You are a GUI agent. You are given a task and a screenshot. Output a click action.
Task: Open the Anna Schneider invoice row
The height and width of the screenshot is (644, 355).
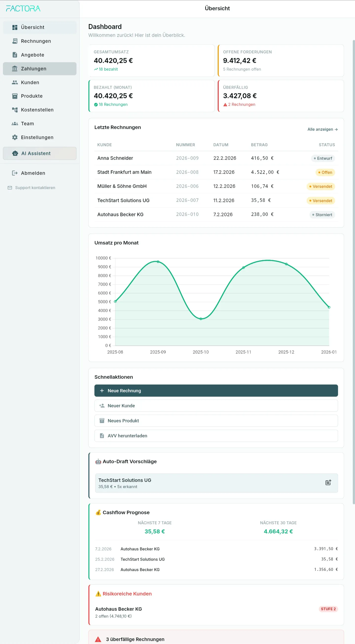[216, 158]
